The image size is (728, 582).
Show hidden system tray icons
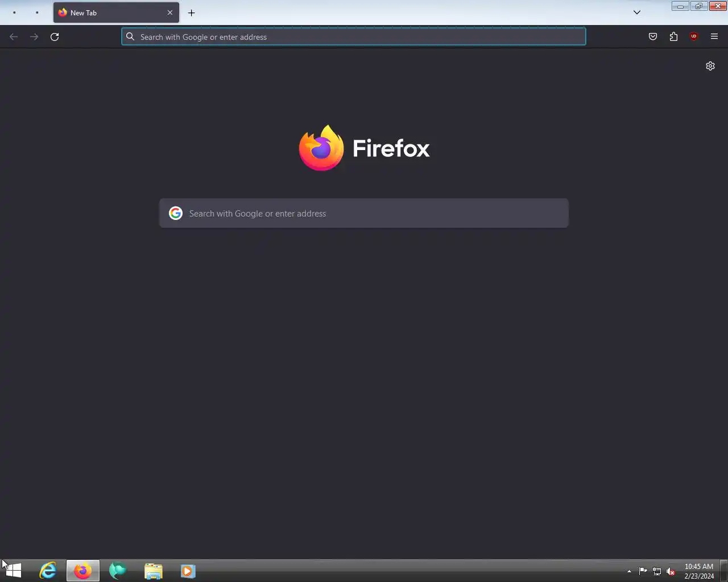629,571
